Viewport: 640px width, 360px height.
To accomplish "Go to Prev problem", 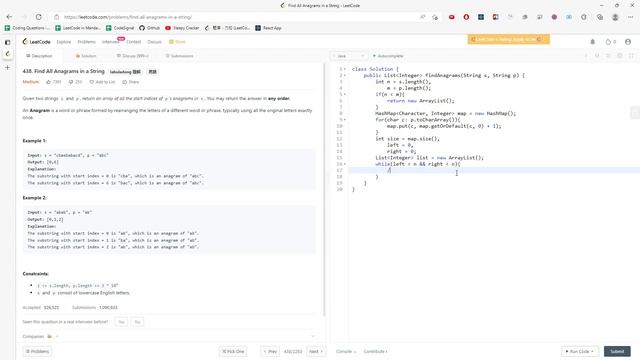I will (x=270, y=351).
